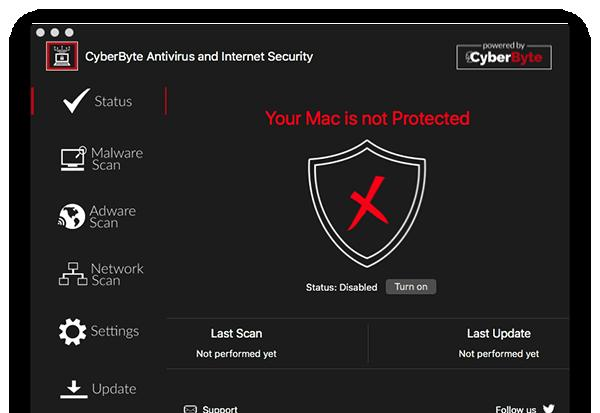600x413 pixels.
Task: Click the Update download icon
Action: [72, 389]
